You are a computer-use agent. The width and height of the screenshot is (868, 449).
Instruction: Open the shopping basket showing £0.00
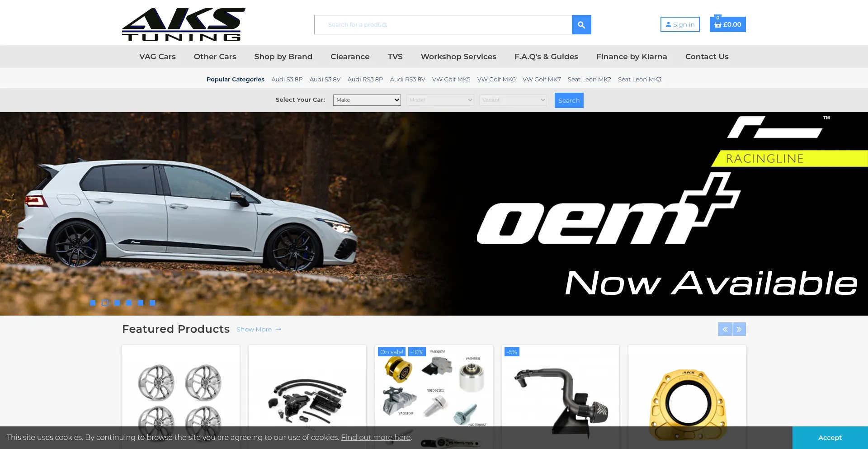click(727, 24)
